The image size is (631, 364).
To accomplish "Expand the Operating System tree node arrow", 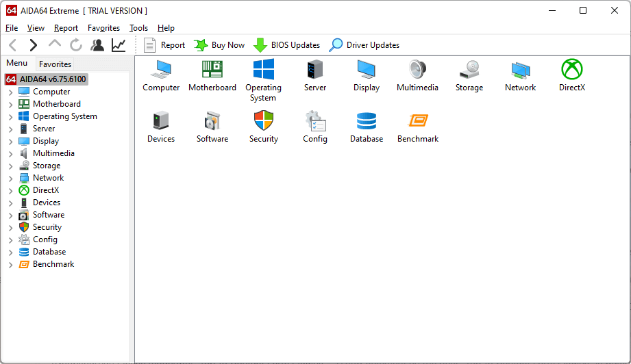I will pos(11,117).
